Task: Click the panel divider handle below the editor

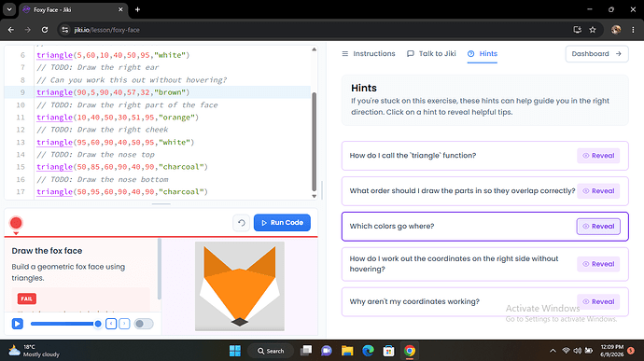Action: 161,203
